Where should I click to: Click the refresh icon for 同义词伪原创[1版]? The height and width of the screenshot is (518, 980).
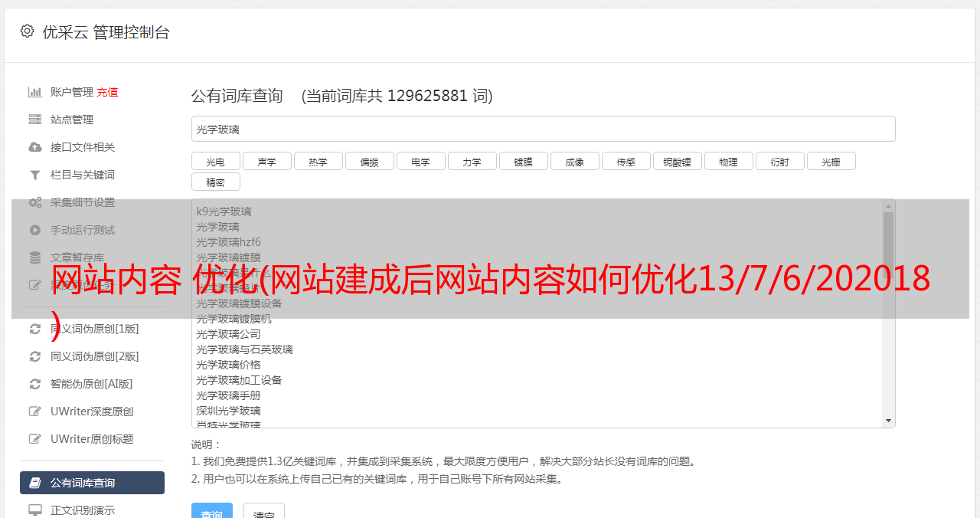[x=35, y=329]
